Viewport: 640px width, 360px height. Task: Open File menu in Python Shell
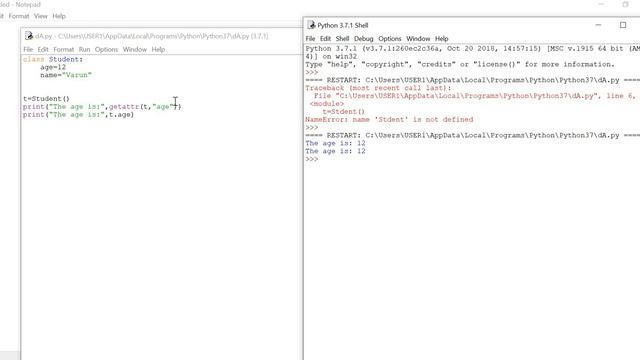(310, 39)
